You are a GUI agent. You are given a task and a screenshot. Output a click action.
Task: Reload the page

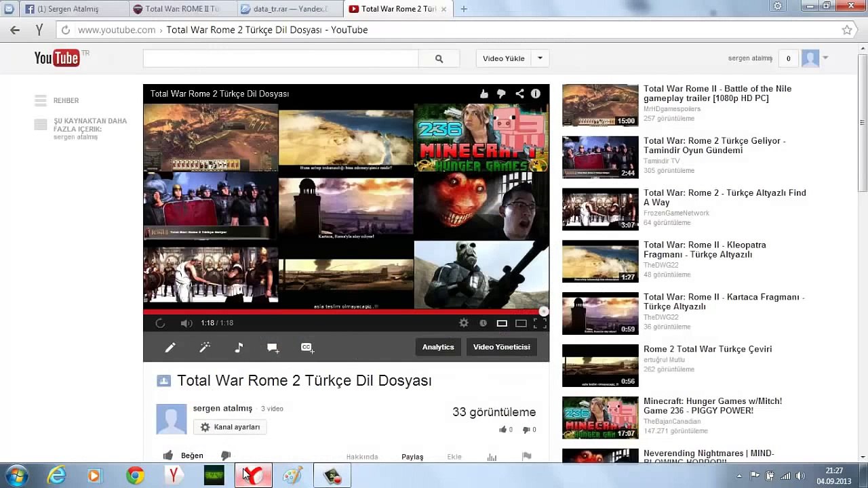tap(65, 30)
